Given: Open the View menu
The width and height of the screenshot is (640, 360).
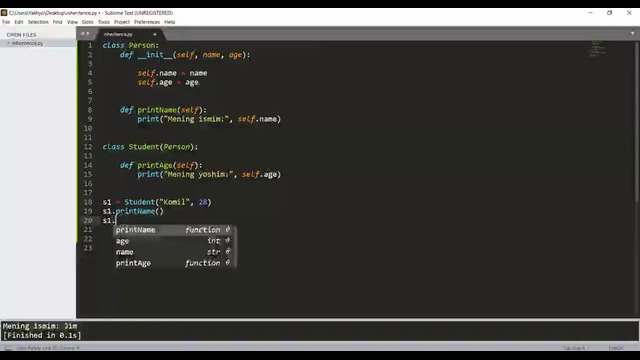Looking at the screenshot, I should (72, 22).
